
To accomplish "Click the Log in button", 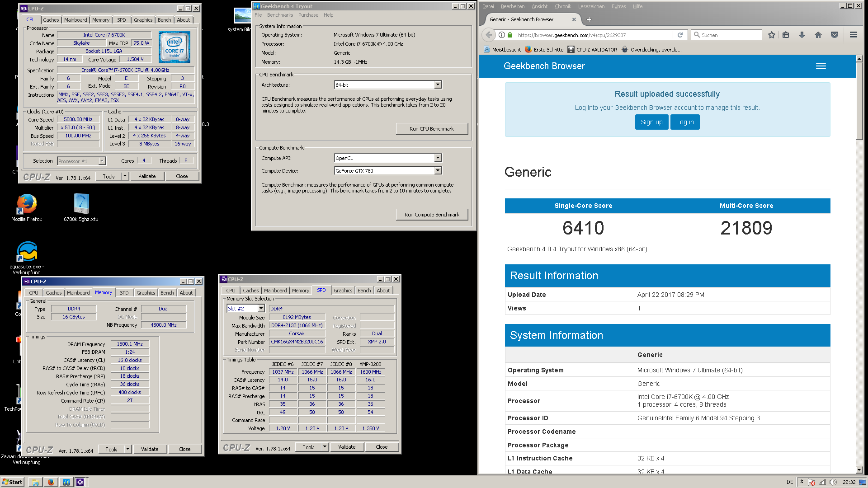I will 685,122.
